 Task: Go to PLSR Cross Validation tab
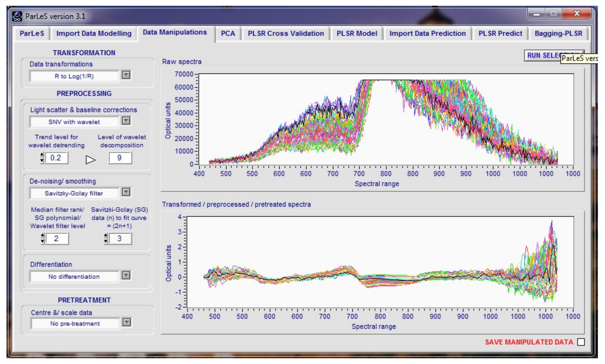pyautogui.click(x=286, y=33)
